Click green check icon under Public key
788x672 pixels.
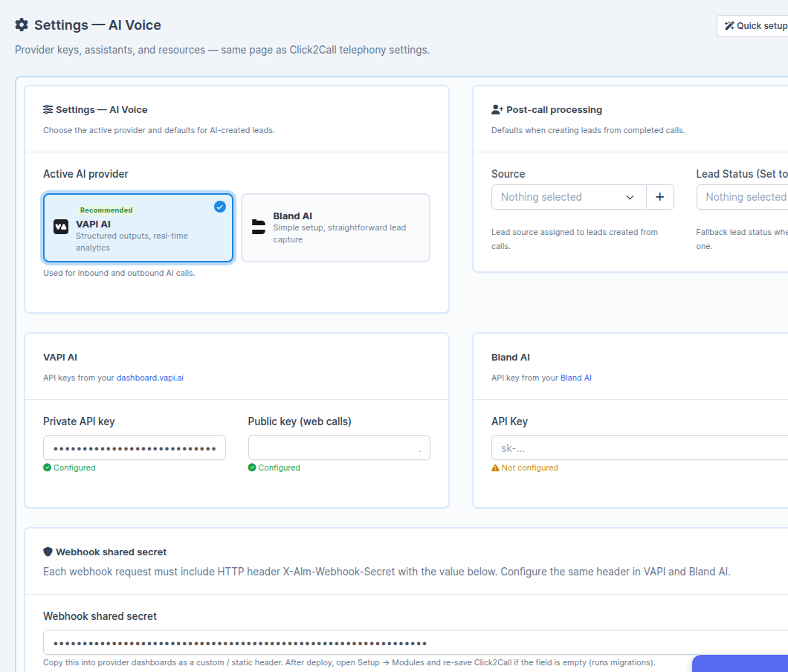click(x=252, y=468)
